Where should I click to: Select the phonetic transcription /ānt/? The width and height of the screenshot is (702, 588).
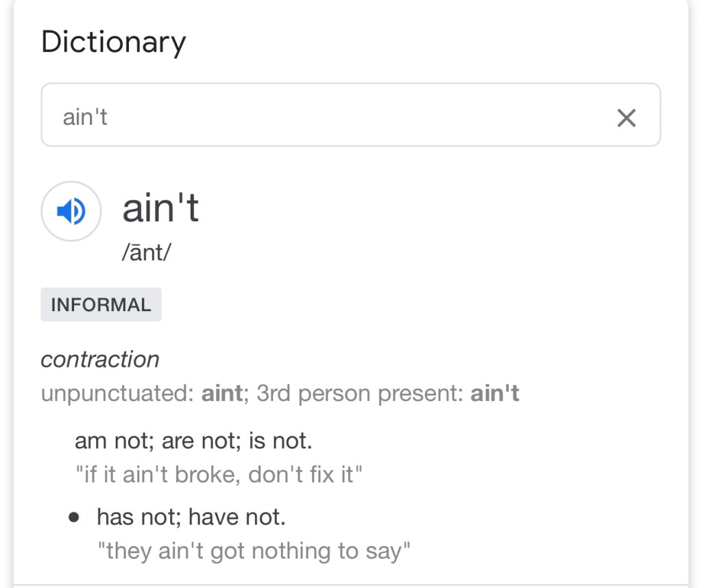tap(145, 252)
